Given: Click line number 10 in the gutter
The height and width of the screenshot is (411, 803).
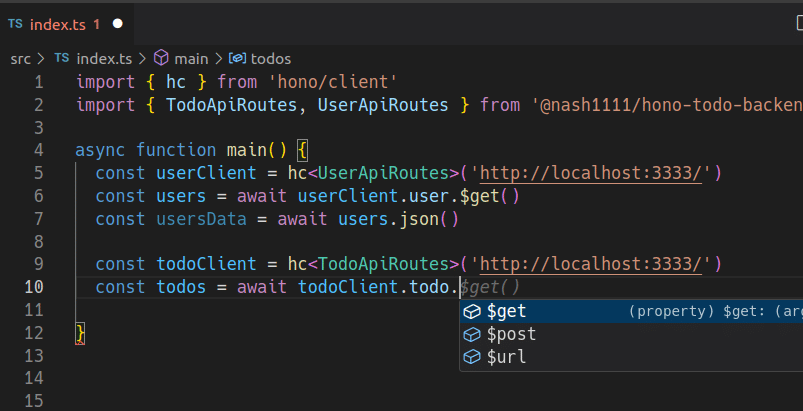Looking at the screenshot, I should click(33, 287).
